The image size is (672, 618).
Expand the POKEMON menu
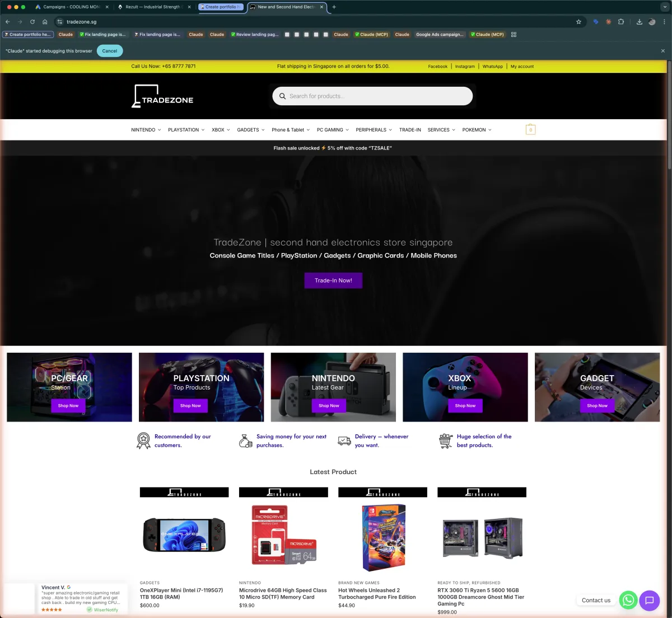click(x=477, y=130)
